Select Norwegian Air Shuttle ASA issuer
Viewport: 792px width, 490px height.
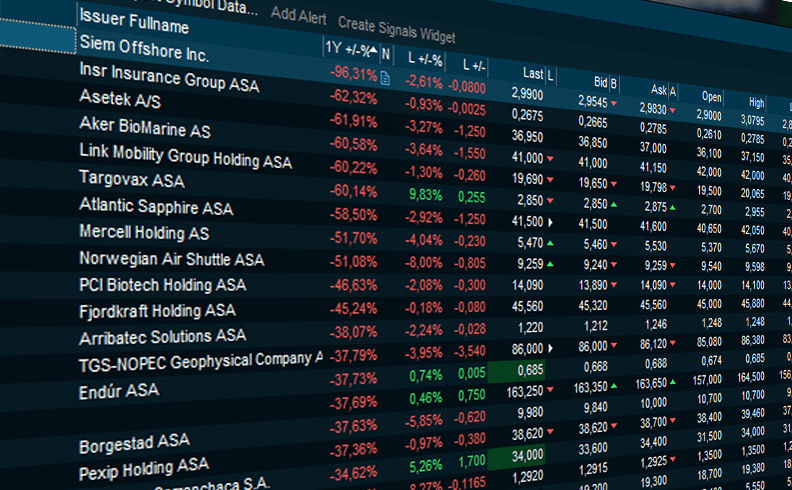click(x=171, y=259)
